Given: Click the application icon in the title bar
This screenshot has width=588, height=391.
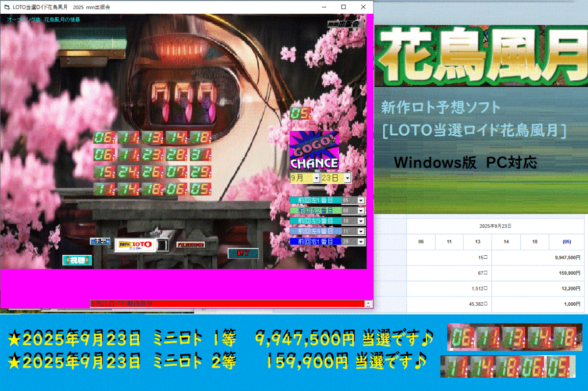Looking at the screenshot, I should (8, 7).
